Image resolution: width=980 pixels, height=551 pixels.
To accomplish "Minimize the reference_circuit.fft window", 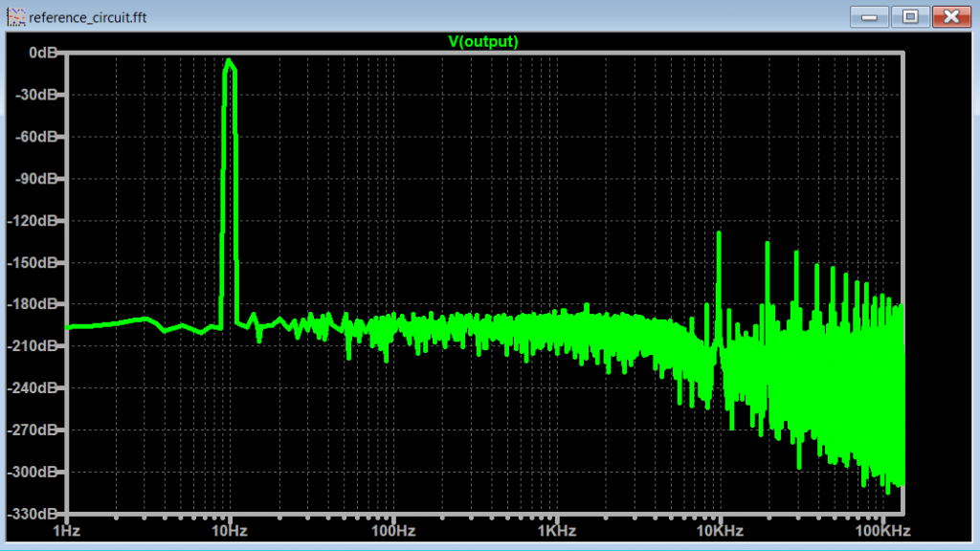I will [x=870, y=16].
